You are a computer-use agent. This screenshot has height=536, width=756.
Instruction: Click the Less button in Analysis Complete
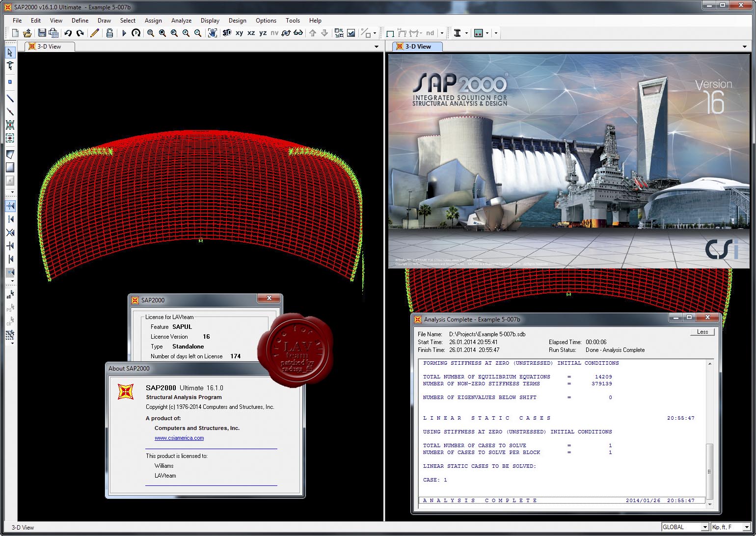coord(702,332)
